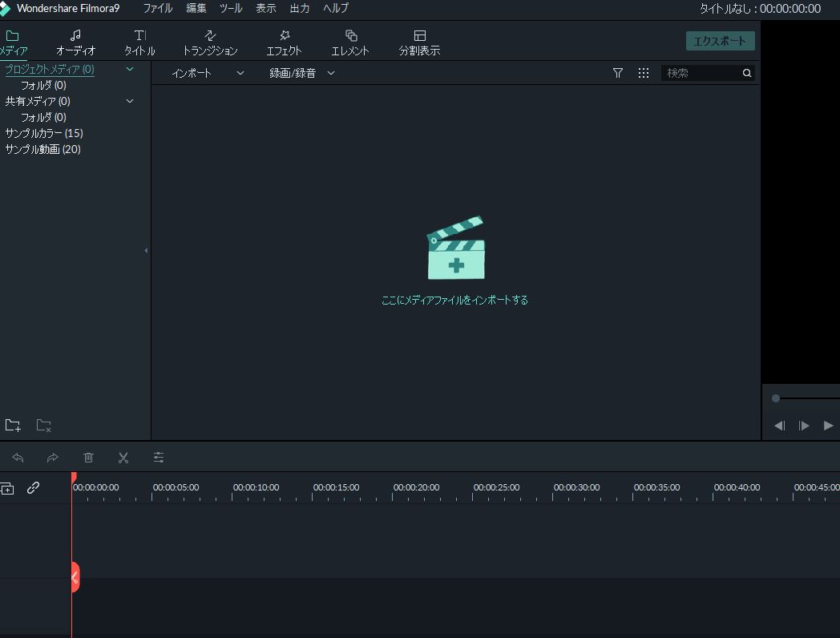This screenshot has width=840, height=638.
Task: Select サンプル動画 (20)
Action: tap(42, 149)
